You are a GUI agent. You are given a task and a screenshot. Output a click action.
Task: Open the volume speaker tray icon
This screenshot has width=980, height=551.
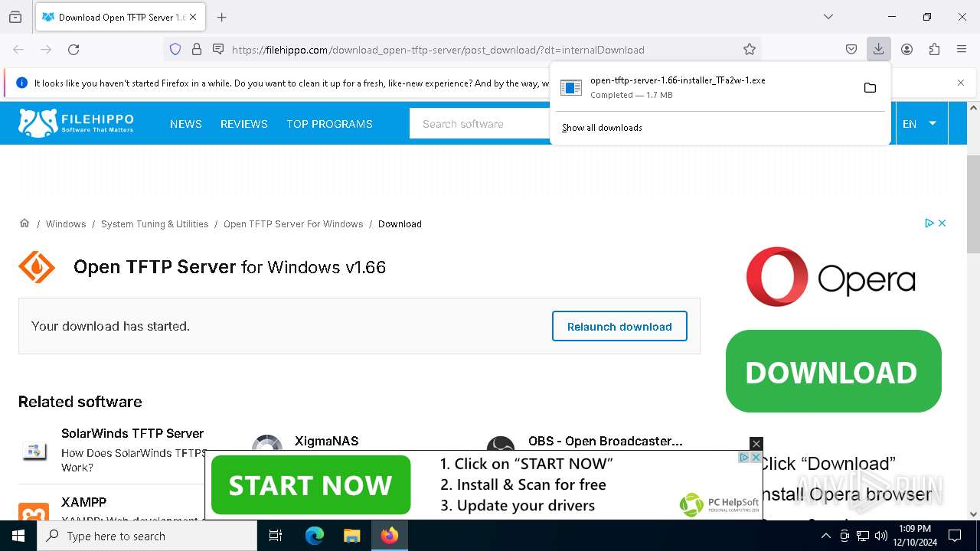click(881, 536)
